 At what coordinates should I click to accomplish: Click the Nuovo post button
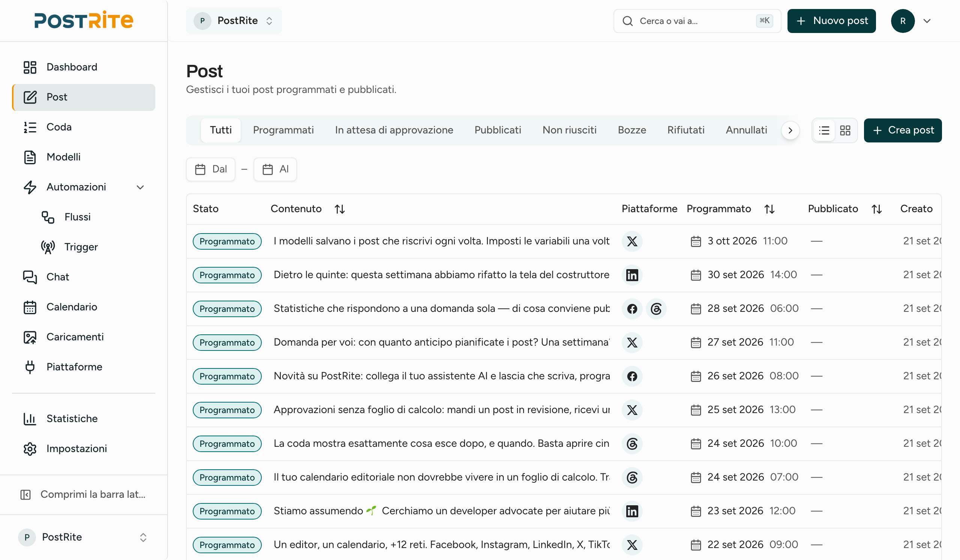[831, 21]
